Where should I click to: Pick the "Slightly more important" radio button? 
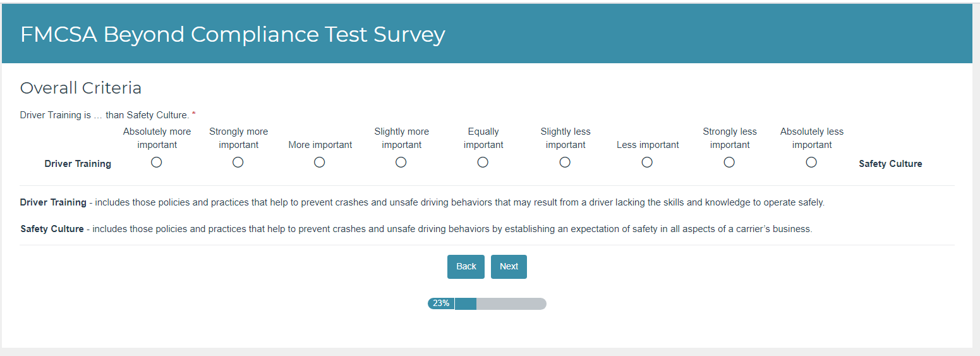coord(401,163)
